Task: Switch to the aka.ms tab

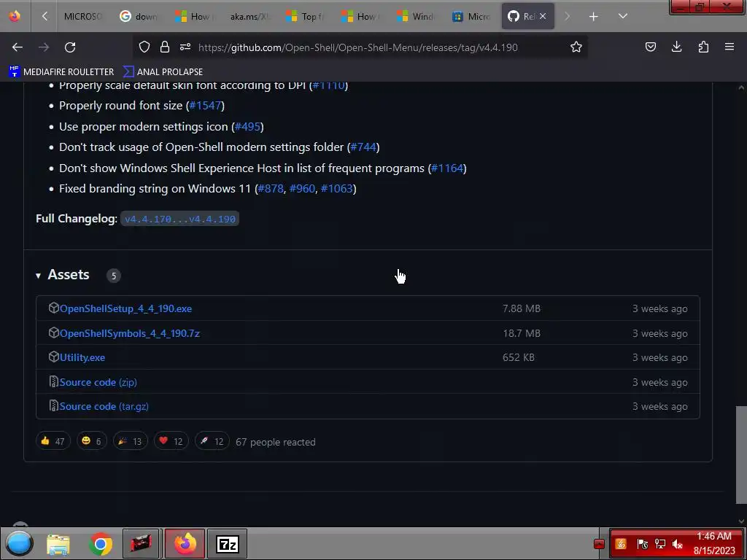Action: (x=249, y=17)
